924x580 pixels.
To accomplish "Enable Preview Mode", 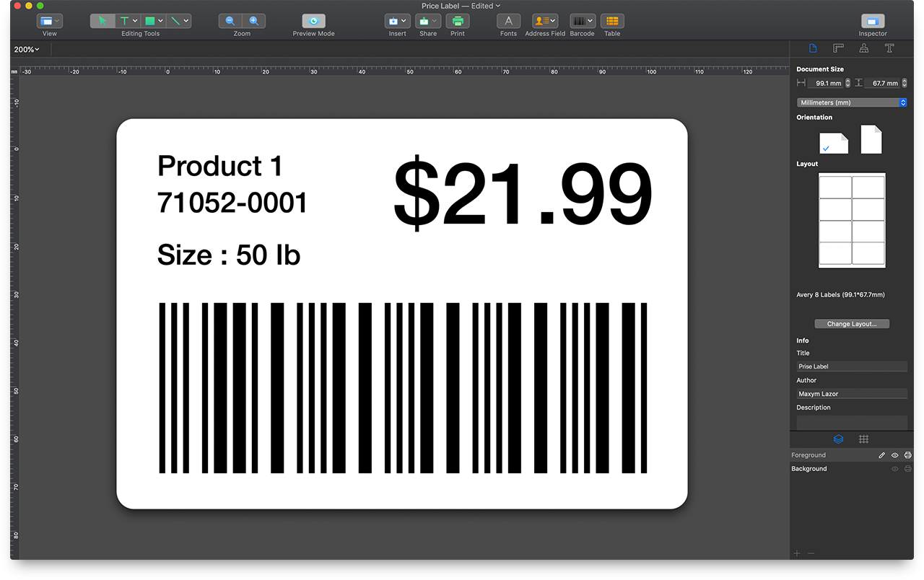I will pyautogui.click(x=313, y=20).
